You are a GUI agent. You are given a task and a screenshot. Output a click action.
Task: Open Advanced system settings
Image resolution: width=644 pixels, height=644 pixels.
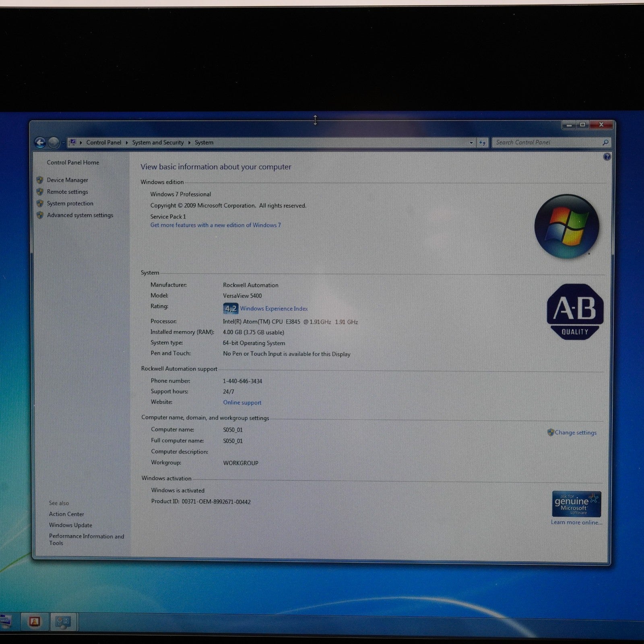click(x=80, y=215)
